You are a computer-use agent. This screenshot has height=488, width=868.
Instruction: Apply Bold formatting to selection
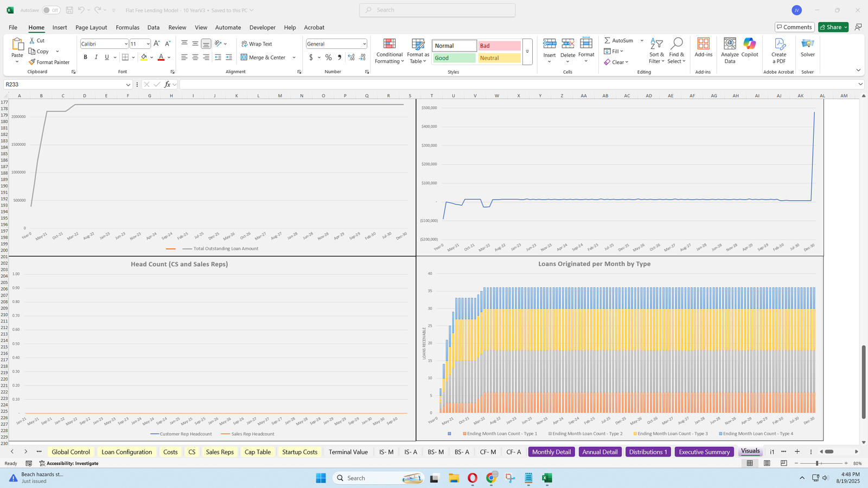[85, 57]
